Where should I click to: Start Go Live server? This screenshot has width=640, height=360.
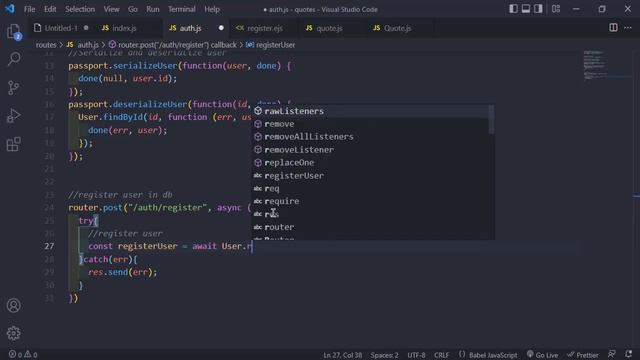click(542, 355)
